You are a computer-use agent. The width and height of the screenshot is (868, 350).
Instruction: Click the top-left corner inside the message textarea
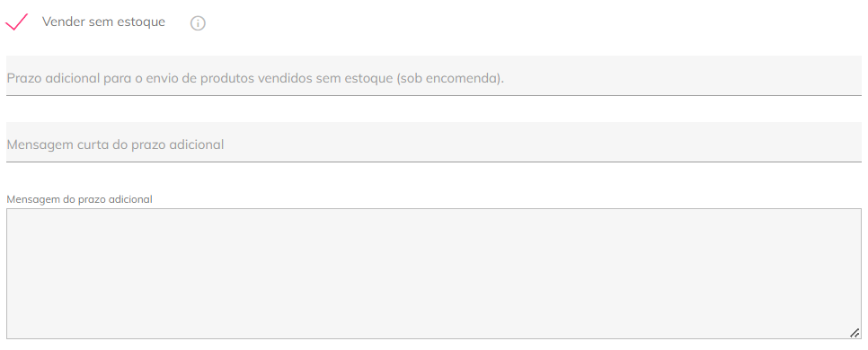click(13, 214)
